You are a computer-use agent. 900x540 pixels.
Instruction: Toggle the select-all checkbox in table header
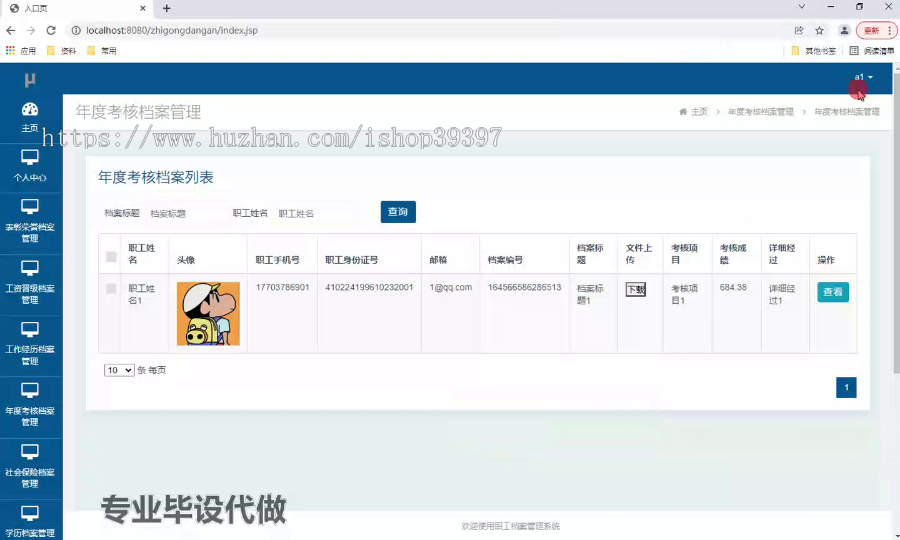[111, 257]
